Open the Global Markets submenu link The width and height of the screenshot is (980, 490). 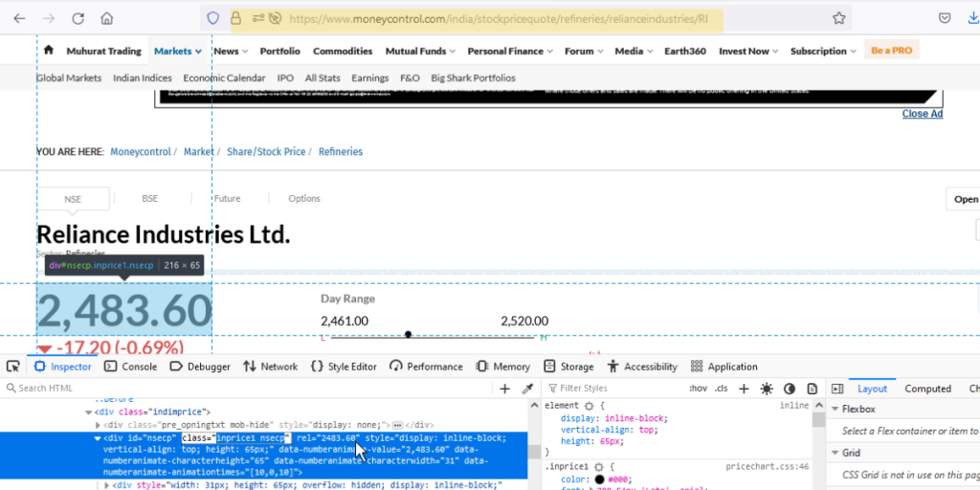tap(69, 78)
